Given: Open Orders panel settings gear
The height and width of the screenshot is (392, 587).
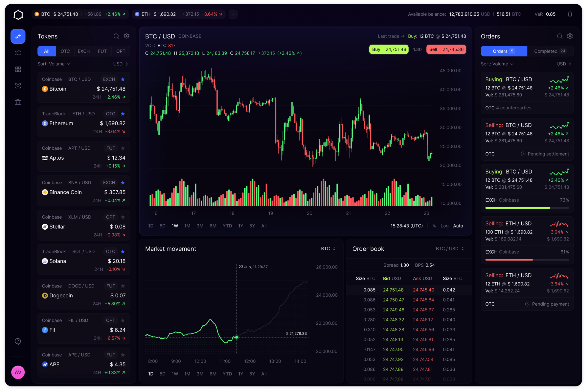Looking at the screenshot, I should click(570, 36).
